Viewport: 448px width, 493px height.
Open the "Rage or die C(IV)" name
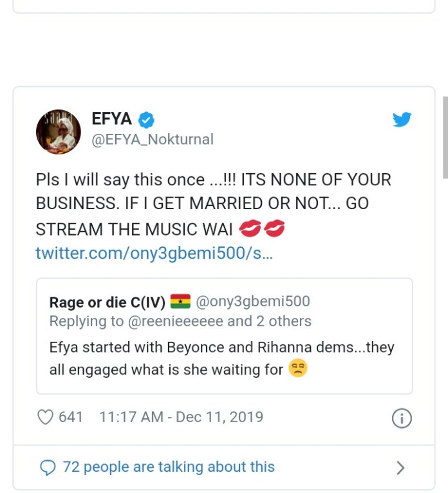coord(107,302)
